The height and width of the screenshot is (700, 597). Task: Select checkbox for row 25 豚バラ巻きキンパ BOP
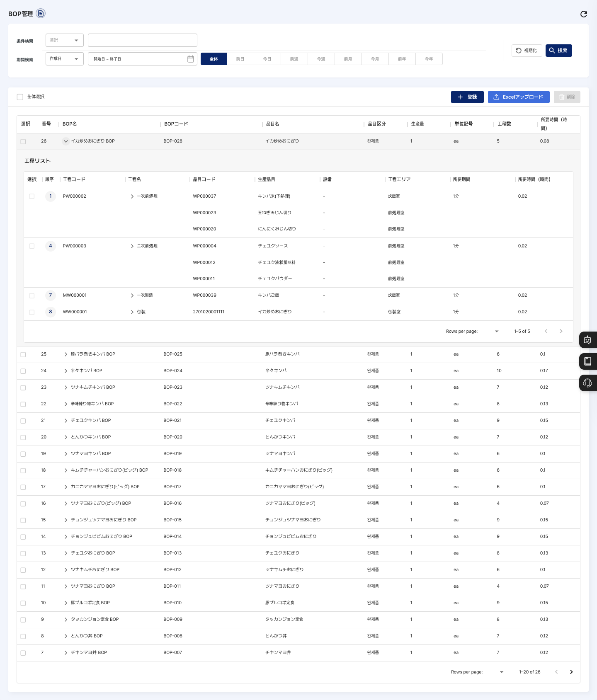[23, 354]
